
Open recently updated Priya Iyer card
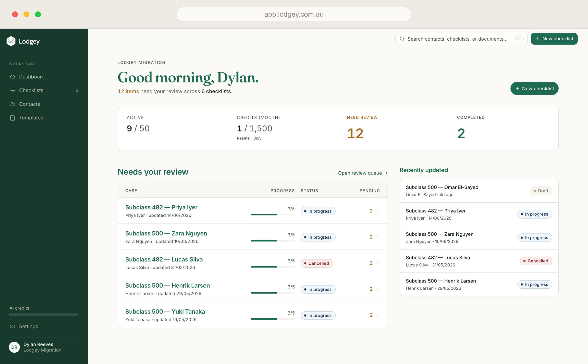tap(479, 214)
